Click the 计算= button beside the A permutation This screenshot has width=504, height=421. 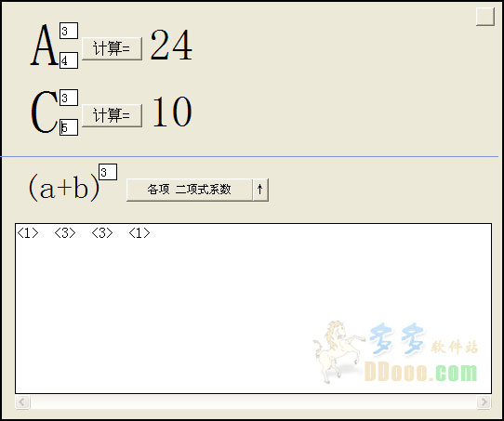coord(112,48)
